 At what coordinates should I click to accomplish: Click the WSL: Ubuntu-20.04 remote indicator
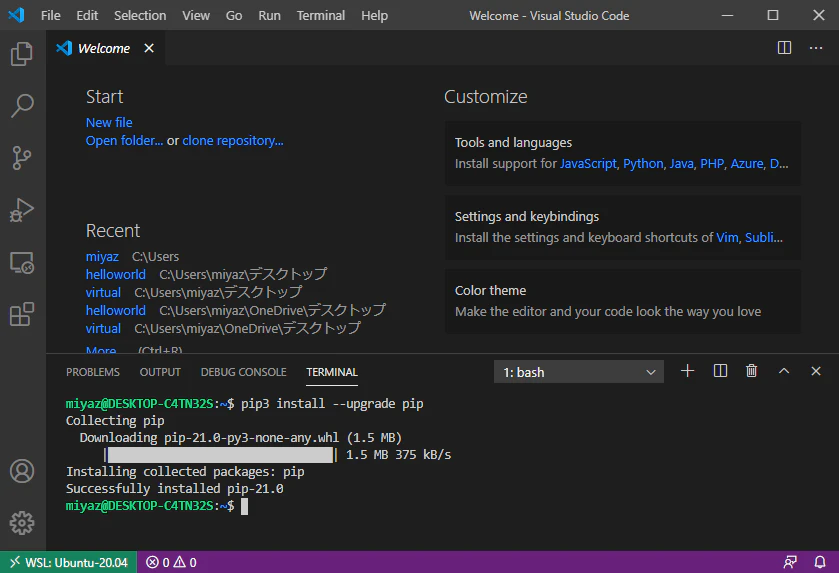68,562
